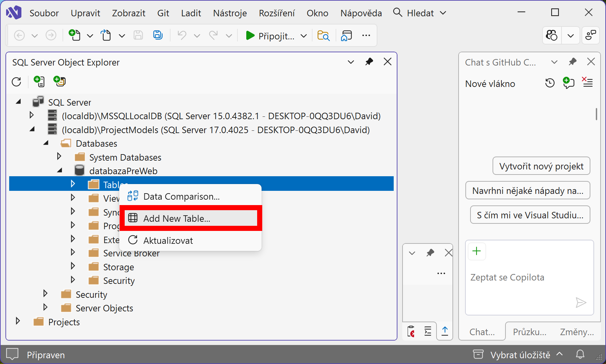The width and height of the screenshot is (606, 364).
Task: Click Navrhni nějaké nápady suggestion button
Action: click(x=528, y=190)
